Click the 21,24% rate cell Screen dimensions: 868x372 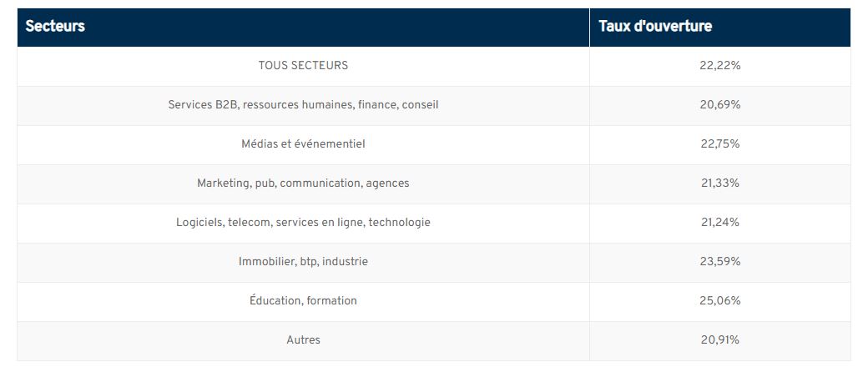coord(719,223)
